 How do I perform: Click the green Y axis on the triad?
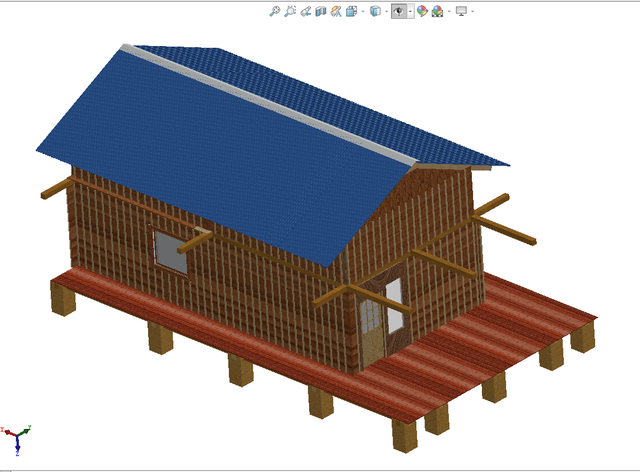tap(24, 430)
